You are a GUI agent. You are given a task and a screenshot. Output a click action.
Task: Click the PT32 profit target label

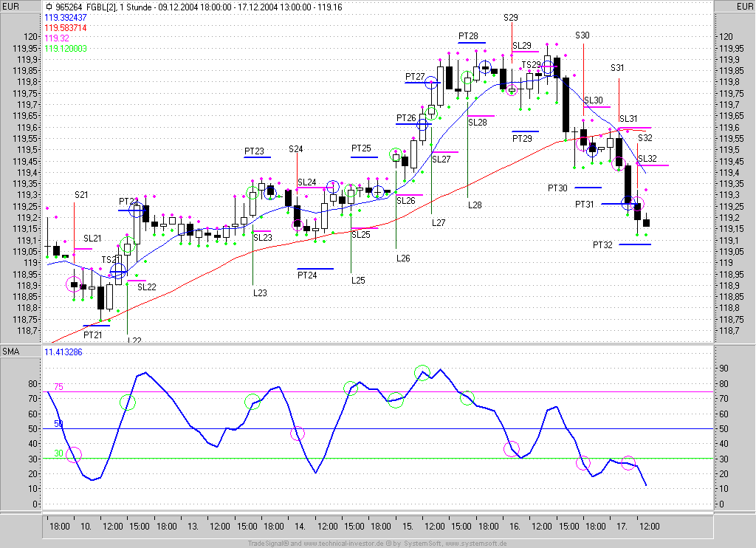[x=602, y=245]
